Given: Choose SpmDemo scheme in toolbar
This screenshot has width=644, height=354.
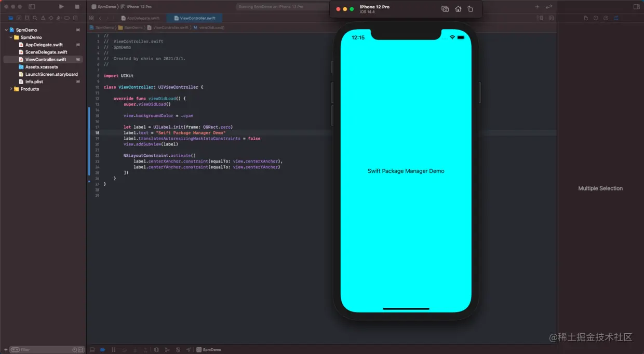Looking at the screenshot, I should (x=103, y=7).
